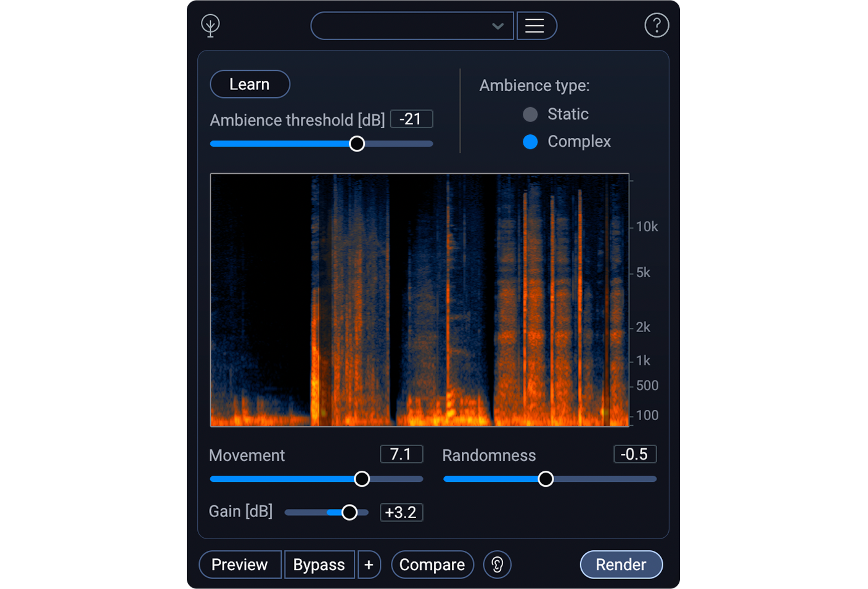The height and width of the screenshot is (589, 868).
Task: Enable Bypass to hear unprocessed audio
Action: pos(319,564)
